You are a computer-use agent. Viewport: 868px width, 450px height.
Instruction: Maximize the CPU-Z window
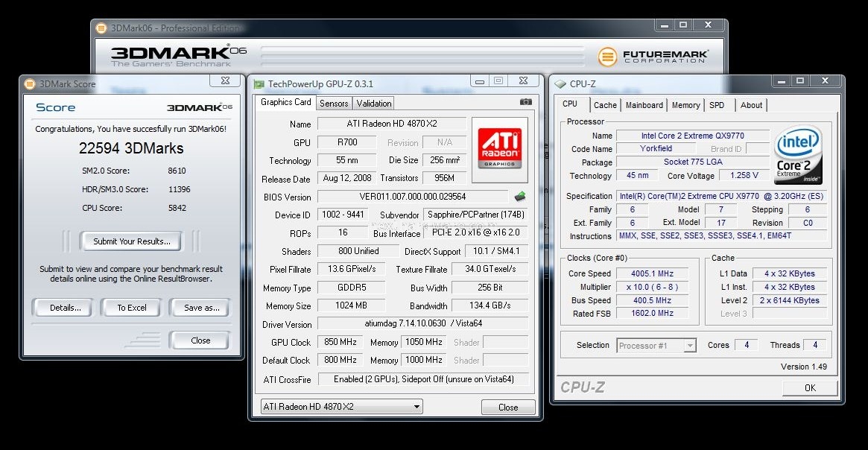[800, 80]
